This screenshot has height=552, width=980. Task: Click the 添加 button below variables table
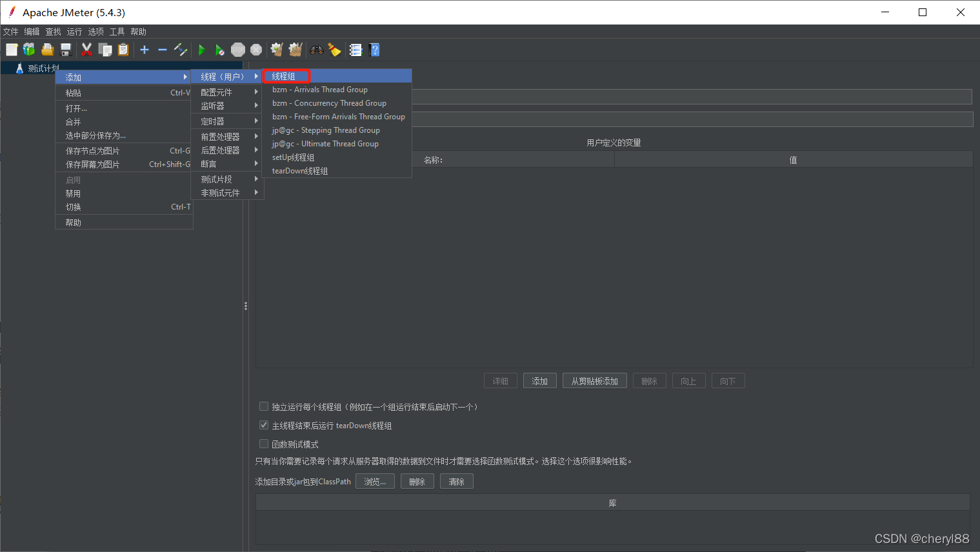(540, 381)
